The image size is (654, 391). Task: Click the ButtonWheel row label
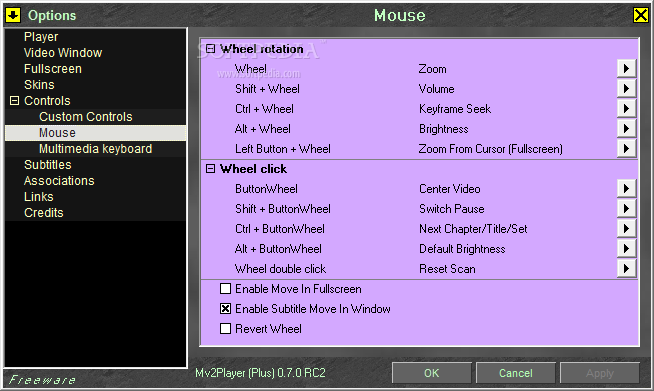click(267, 189)
